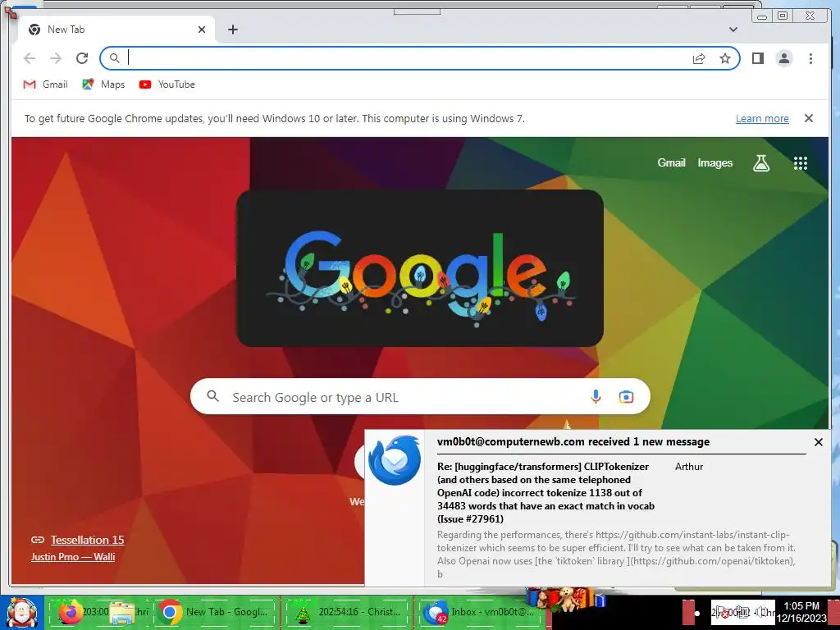Click the Thunderbird logo in the notification
The height and width of the screenshot is (630, 840).
(x=395, y=461)
